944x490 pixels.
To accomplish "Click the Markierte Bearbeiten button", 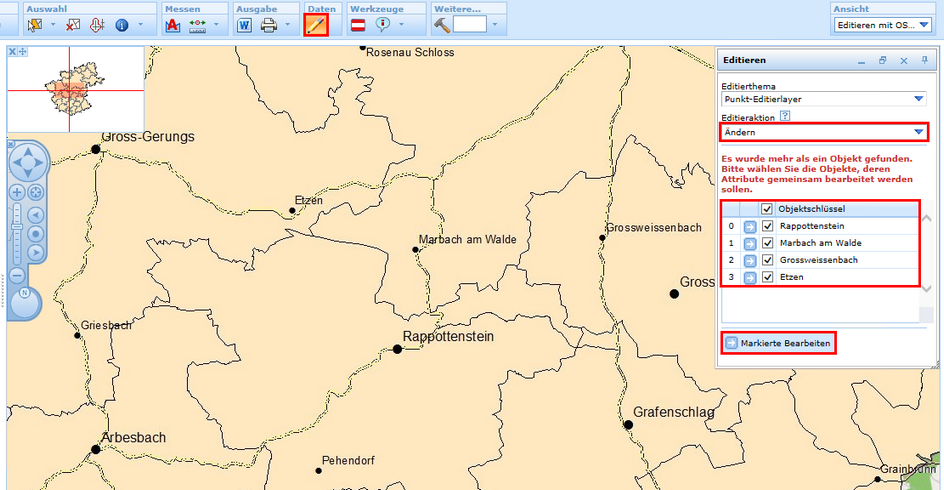I will tap(778, 343).
